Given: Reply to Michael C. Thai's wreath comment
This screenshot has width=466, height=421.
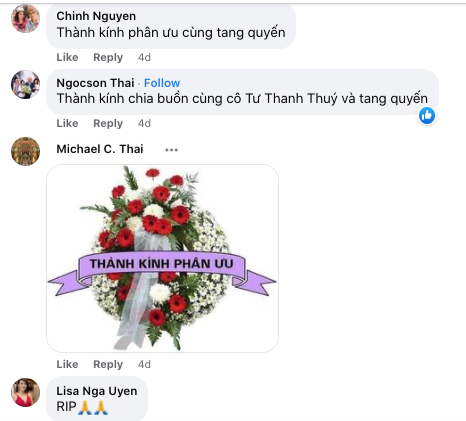Looking at the screenshot, I should 108,364.
